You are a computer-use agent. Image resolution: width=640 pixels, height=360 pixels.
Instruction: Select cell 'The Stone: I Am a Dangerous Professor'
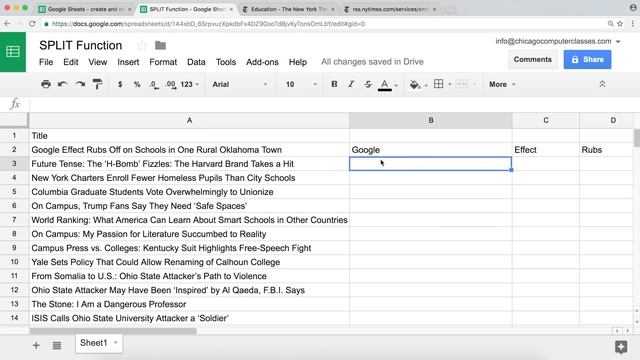(x=189, y=304)
